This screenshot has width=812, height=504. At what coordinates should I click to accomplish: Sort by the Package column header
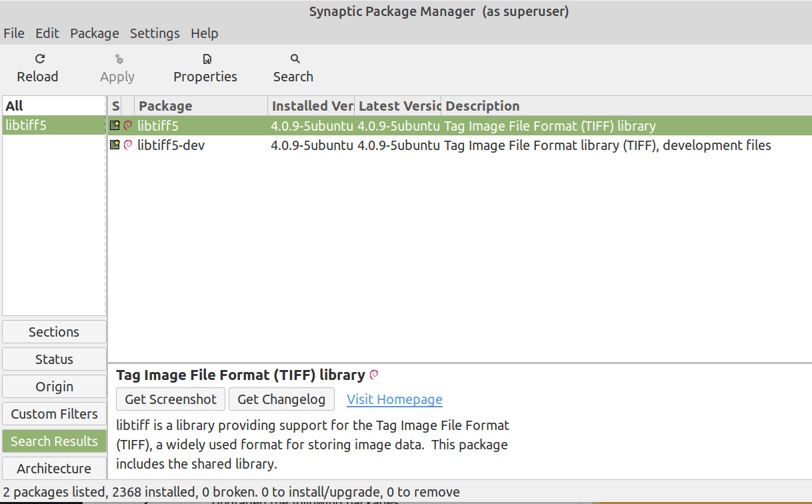(201, 106)
